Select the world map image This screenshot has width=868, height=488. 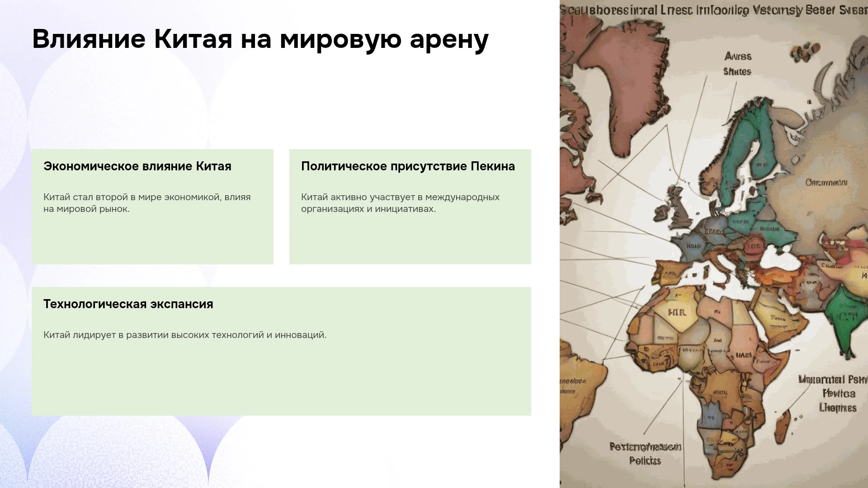coord(714,244)
